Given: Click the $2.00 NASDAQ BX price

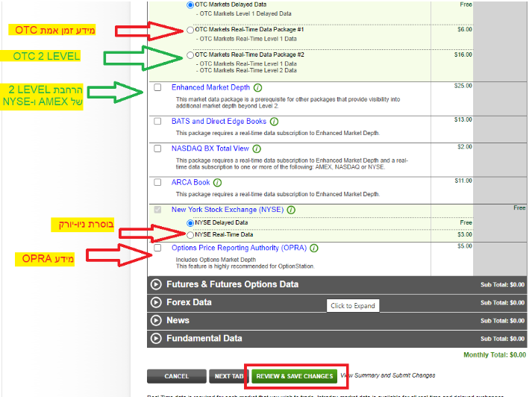Looking at the screenshot, I should 465,147.
